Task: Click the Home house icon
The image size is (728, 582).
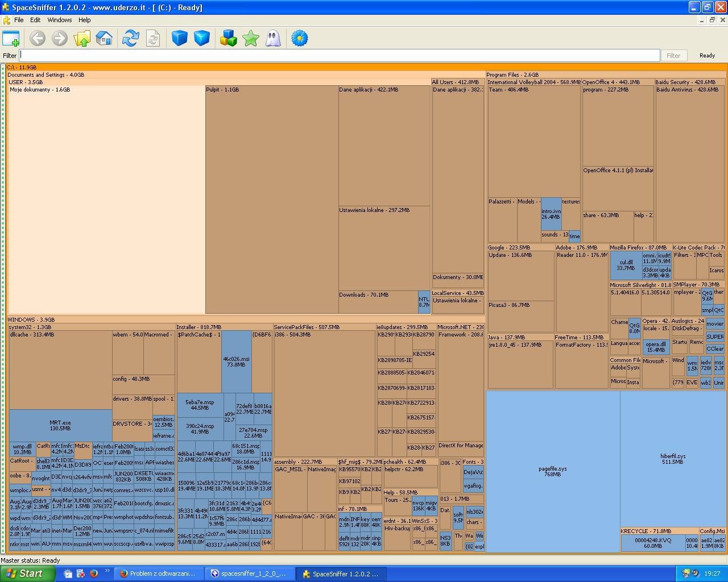Action: click(104, 39)
